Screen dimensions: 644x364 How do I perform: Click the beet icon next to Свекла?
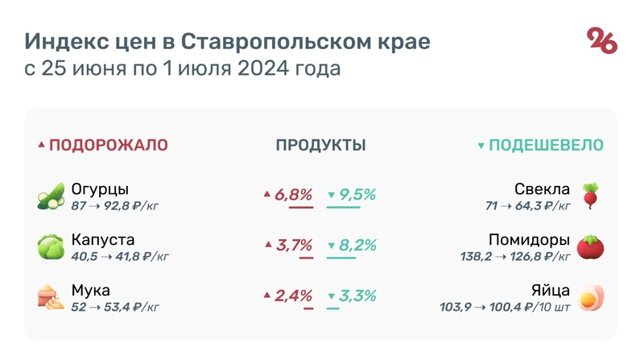[591, 196]
